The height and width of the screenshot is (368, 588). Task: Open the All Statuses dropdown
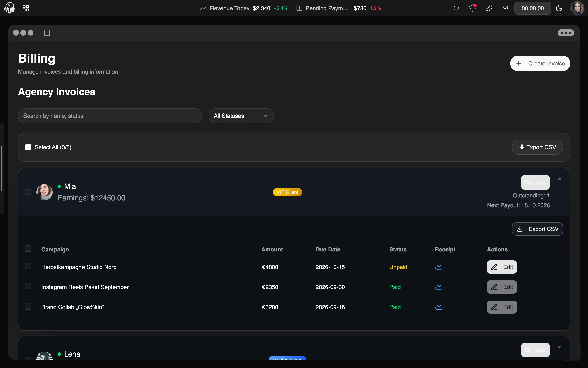[x=241, y=116]
